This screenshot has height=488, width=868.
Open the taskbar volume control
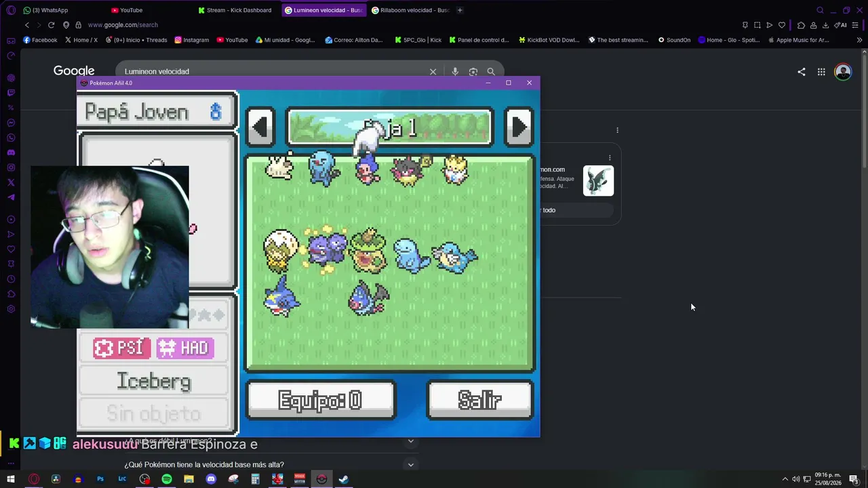coord(796,479)
